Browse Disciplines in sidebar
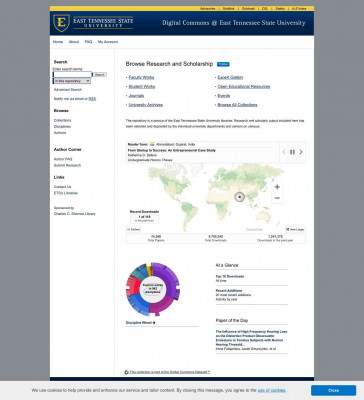Viewport: 364px width, 400px height. 62,127
